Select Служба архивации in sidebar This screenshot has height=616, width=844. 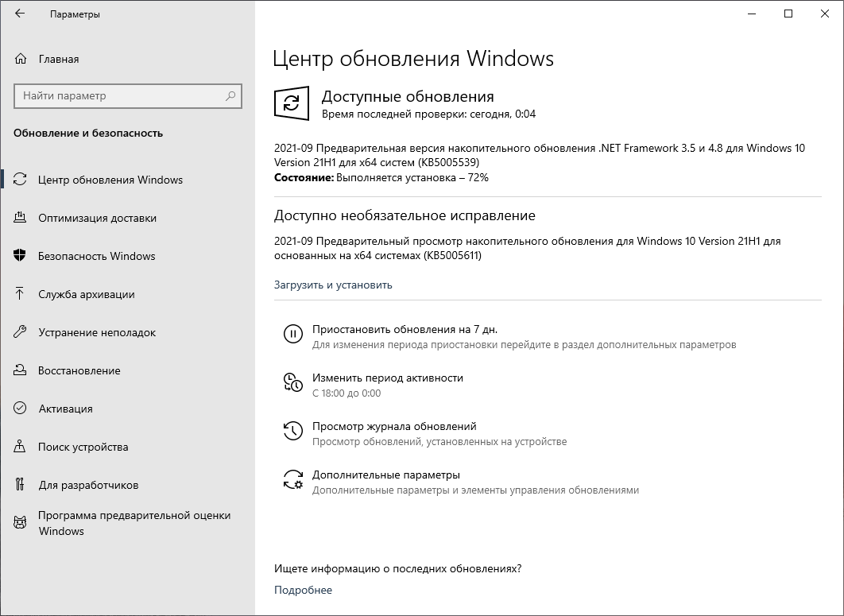87,294
